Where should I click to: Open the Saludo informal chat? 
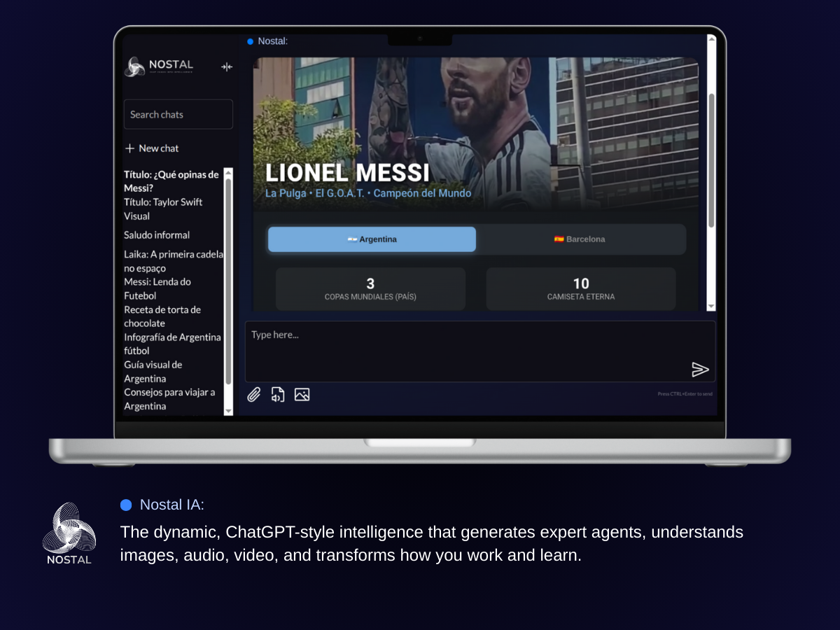coord(157,235)
